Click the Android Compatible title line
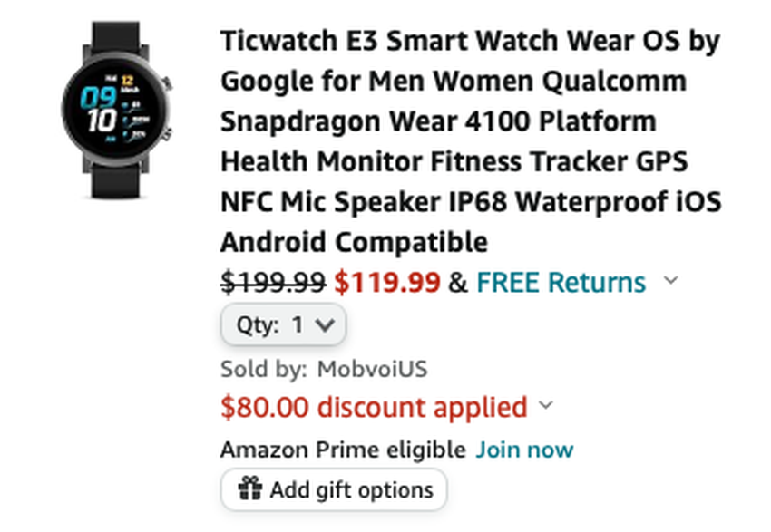 click(x=354, y=242)
